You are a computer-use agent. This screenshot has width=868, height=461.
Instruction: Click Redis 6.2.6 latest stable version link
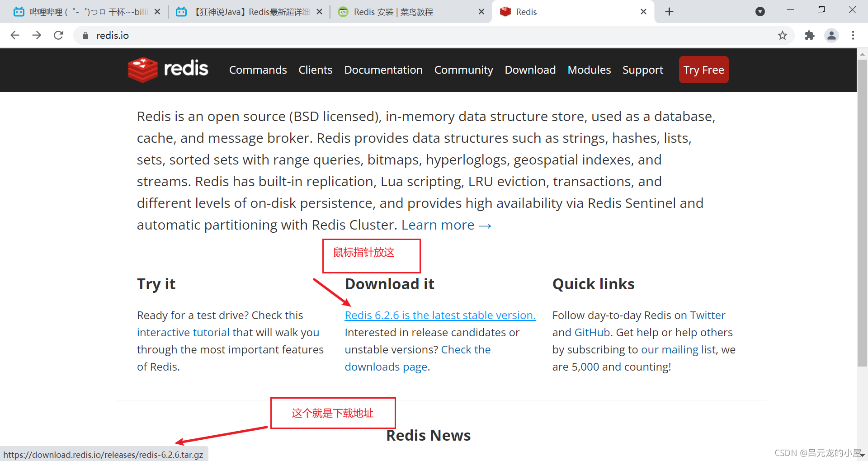(x=440, y=315)
